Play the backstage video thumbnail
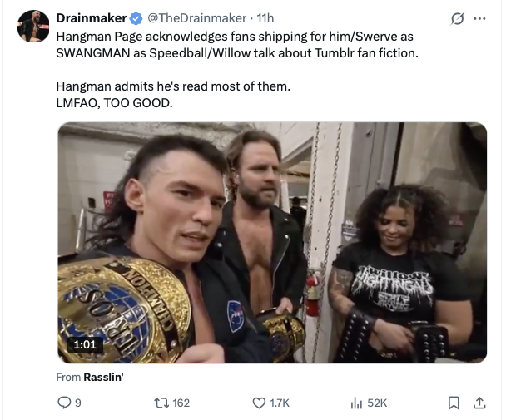511x420 pixels. click(272, 243)
